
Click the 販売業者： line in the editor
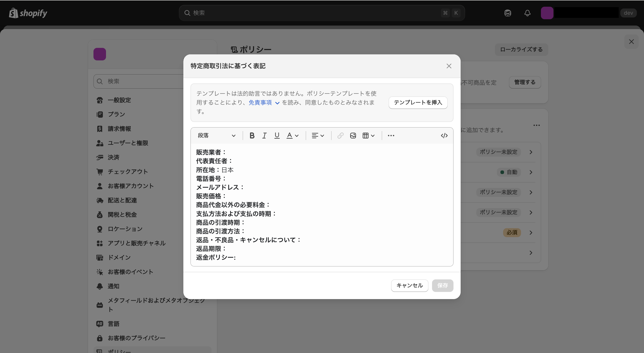pyautogui.click(x=211, y=152)
